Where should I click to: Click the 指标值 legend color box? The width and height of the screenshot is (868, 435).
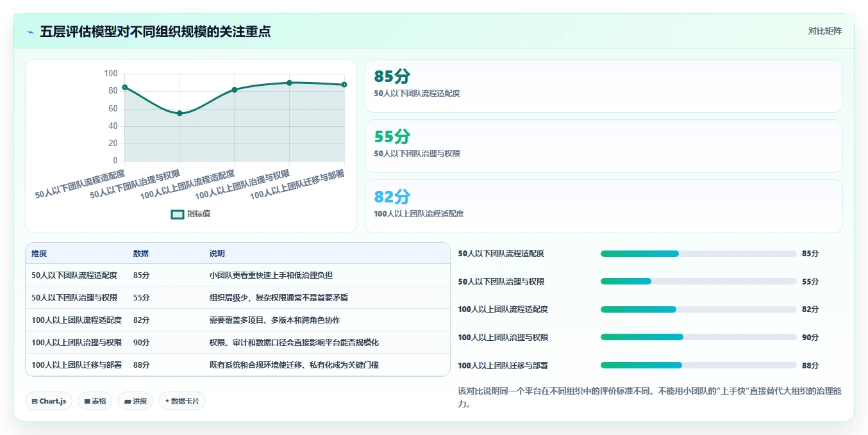point(178,214)
